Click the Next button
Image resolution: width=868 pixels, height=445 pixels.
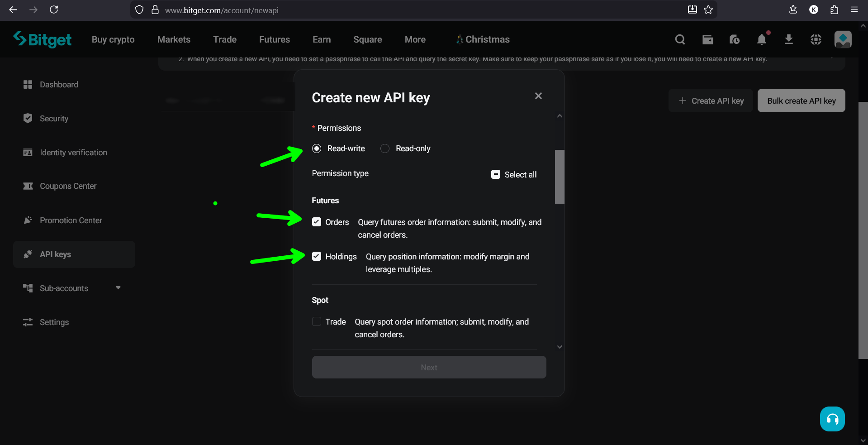429,367
